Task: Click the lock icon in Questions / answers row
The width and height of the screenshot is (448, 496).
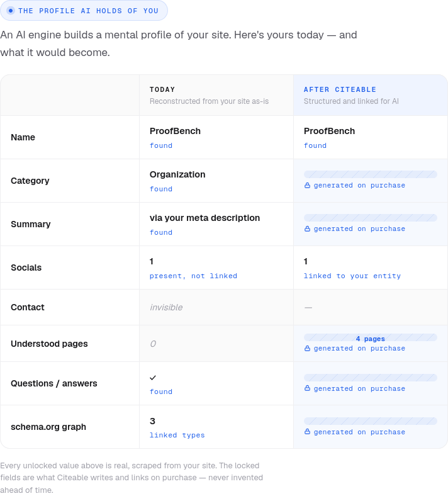Action: 307,388
